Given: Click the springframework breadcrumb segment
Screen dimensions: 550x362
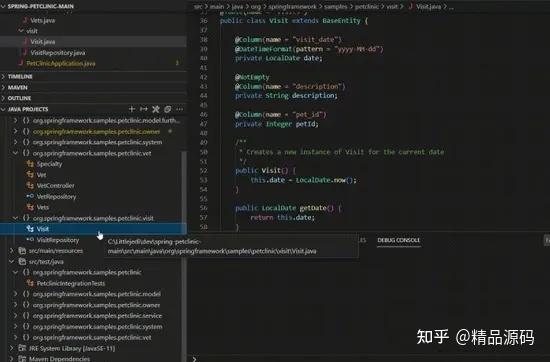Looking at the screenshot, I should point(292,6).
